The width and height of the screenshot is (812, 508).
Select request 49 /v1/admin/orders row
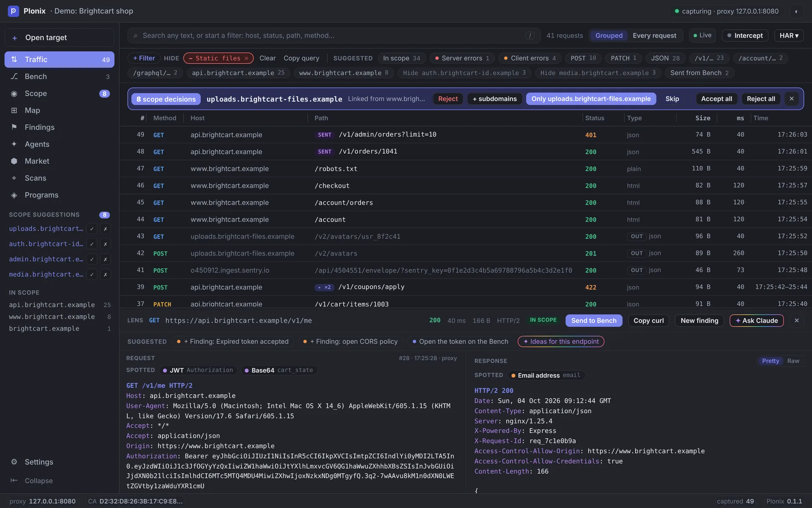(465, 135)
